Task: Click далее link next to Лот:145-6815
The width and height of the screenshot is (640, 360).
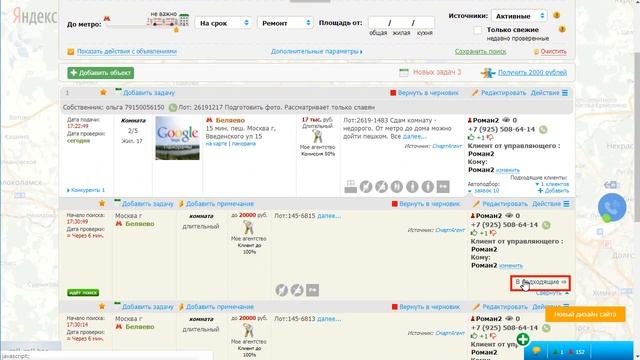Action: pyautogui.click(x=329, y=216)
